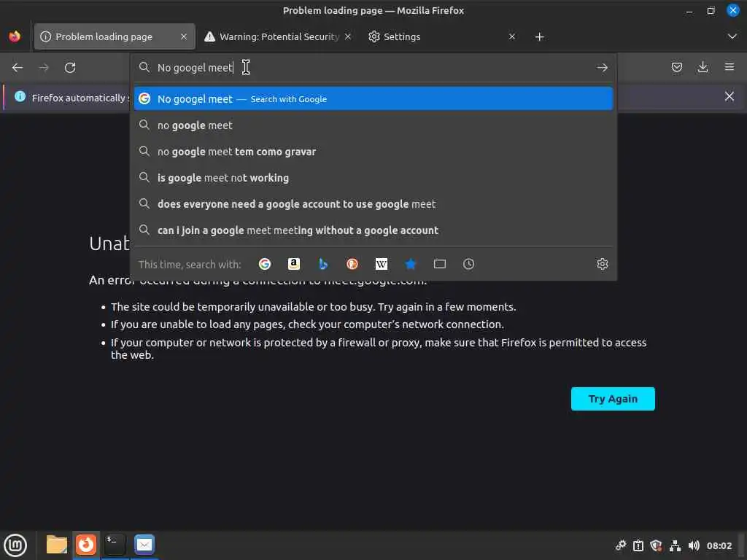
Task: Open the update manager tray icon
Action: (638, 545)
